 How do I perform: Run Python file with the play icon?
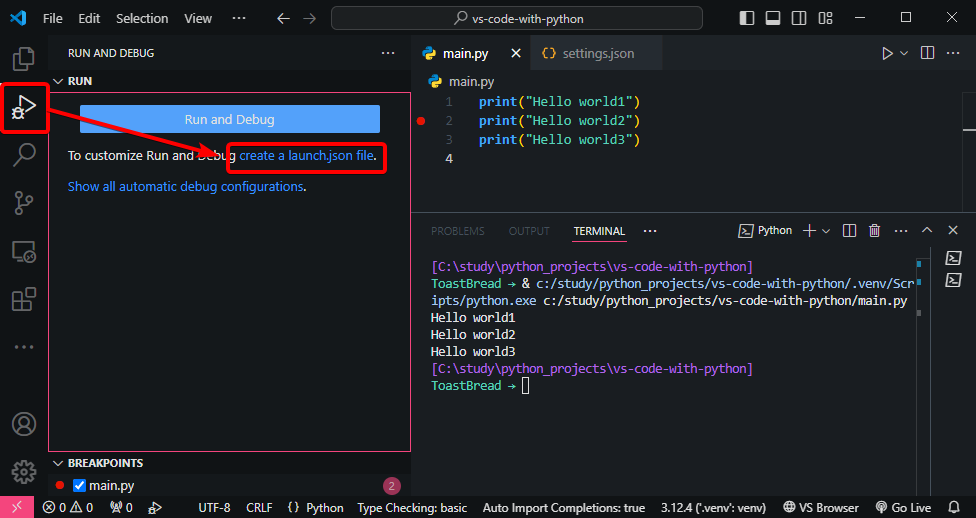[887, 54]
